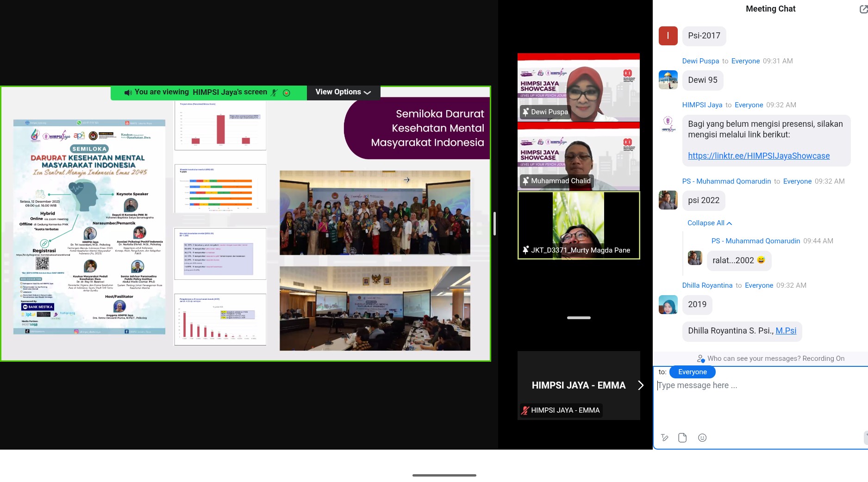This screenshot has width=868, height=482.
Task: Click the 'Meeting Chat' panel title
Action: 770,9
